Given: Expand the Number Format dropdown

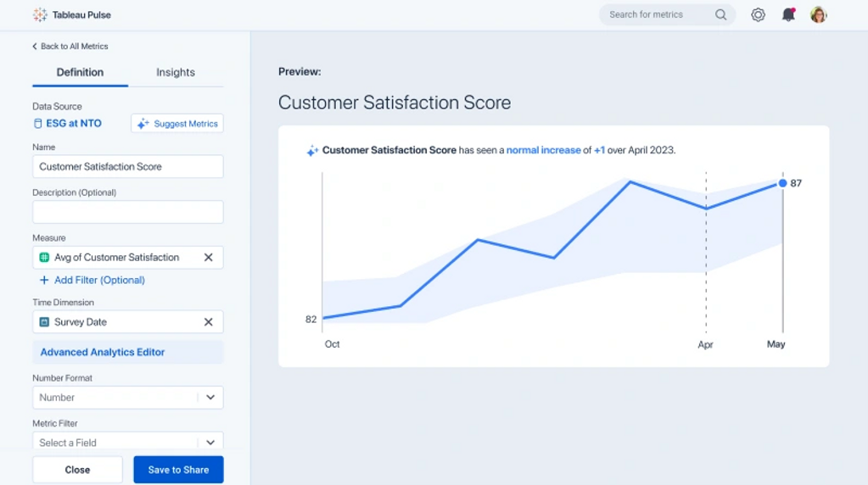Looking at the screenshot, I should point(210,398).
